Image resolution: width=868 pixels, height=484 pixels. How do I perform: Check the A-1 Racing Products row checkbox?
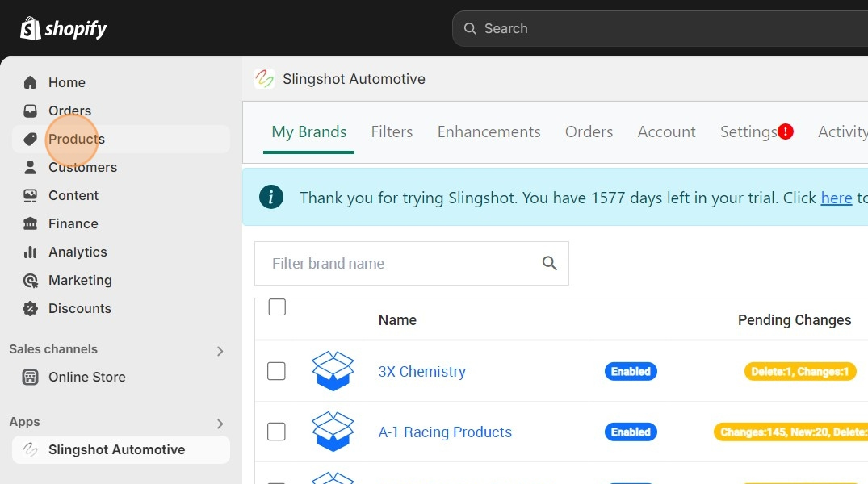tap(276, 432)
